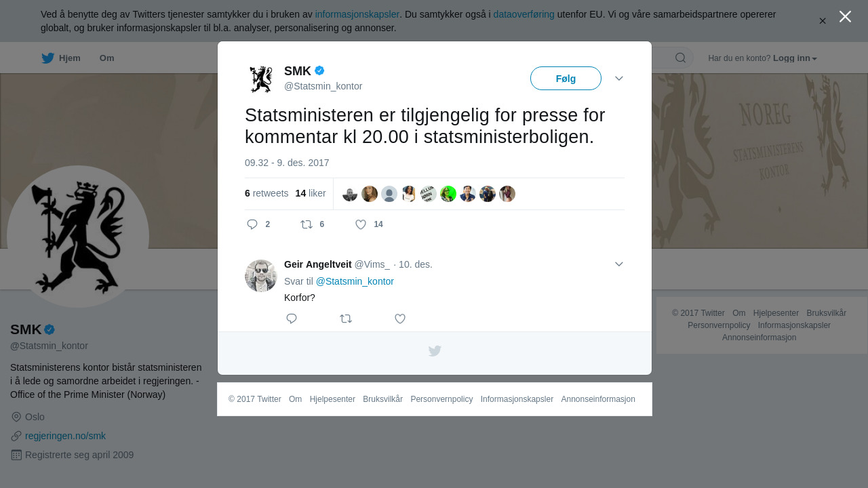Screen dimensions: 868x488
Task: Close the tweet overlay with large X
Action: tap(845, 16)
